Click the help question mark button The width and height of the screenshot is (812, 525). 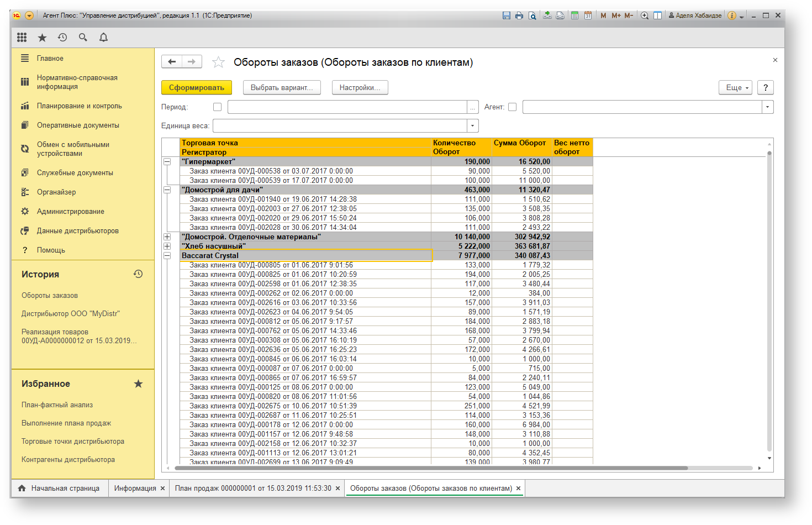pos(765,87)
